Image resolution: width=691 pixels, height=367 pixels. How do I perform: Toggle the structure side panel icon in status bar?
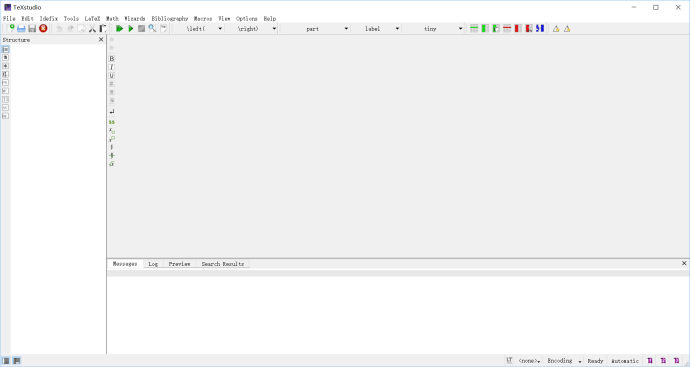tap(6, 361)
